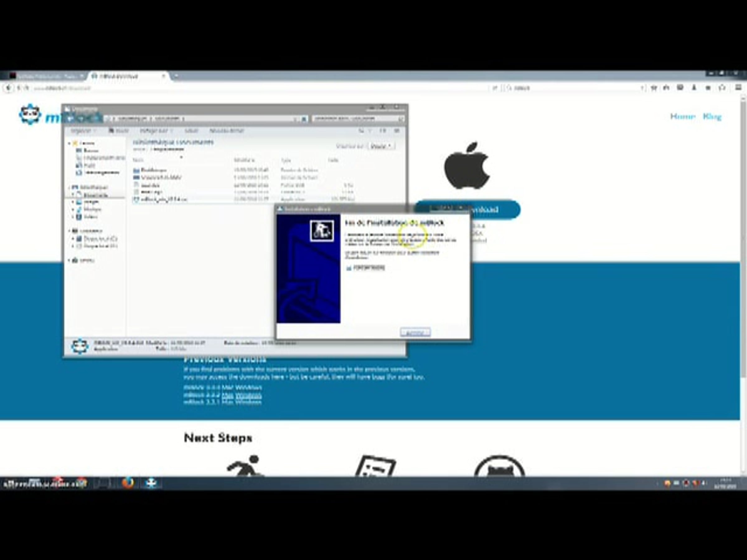Click the downloads arrow icon in Firefox toolbar
This screenshot has height=560, width=747.
pos(694,88)
